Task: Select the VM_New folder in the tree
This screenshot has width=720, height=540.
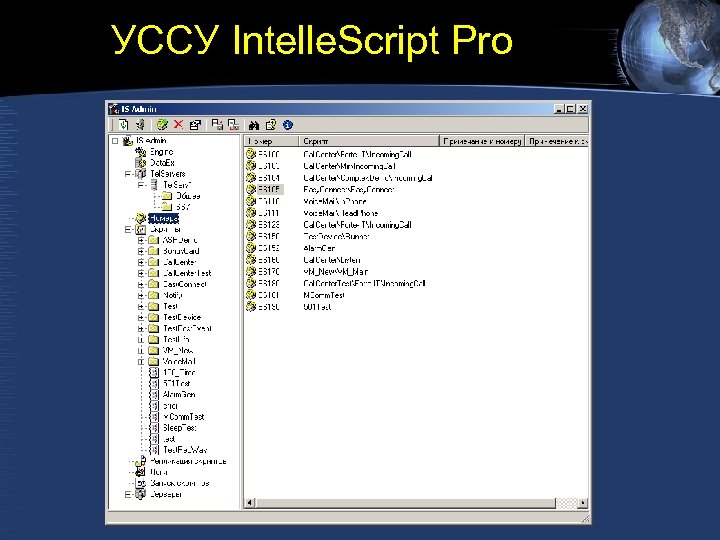Action: pos(178,350)
